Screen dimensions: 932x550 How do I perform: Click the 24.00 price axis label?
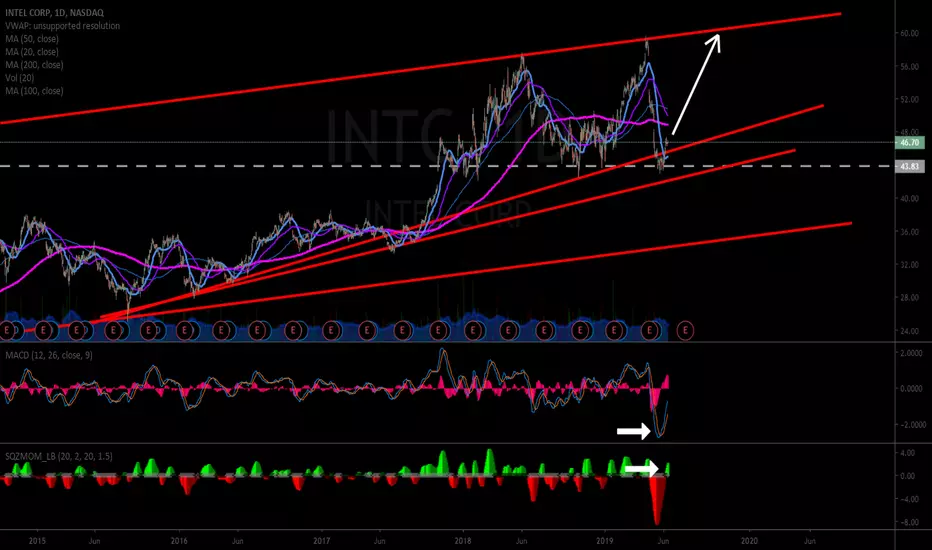909,331
